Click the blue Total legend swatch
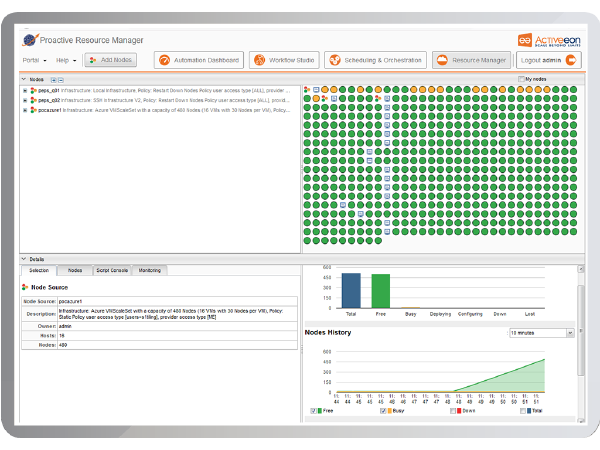Screen dimensions: 600x450 pos(529,411)
